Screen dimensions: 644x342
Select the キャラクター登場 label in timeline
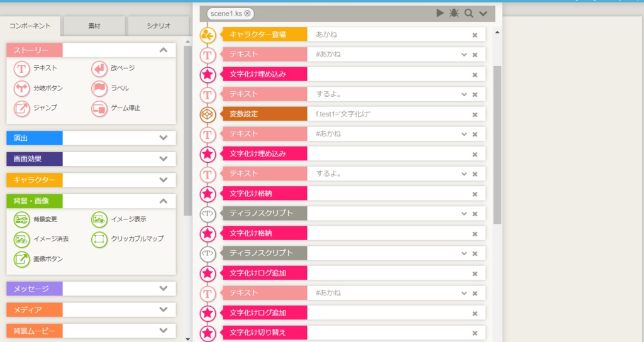click(265, 35)
